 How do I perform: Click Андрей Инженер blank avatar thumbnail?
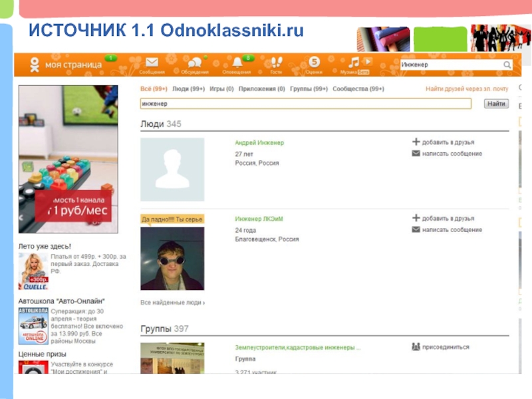172,170
